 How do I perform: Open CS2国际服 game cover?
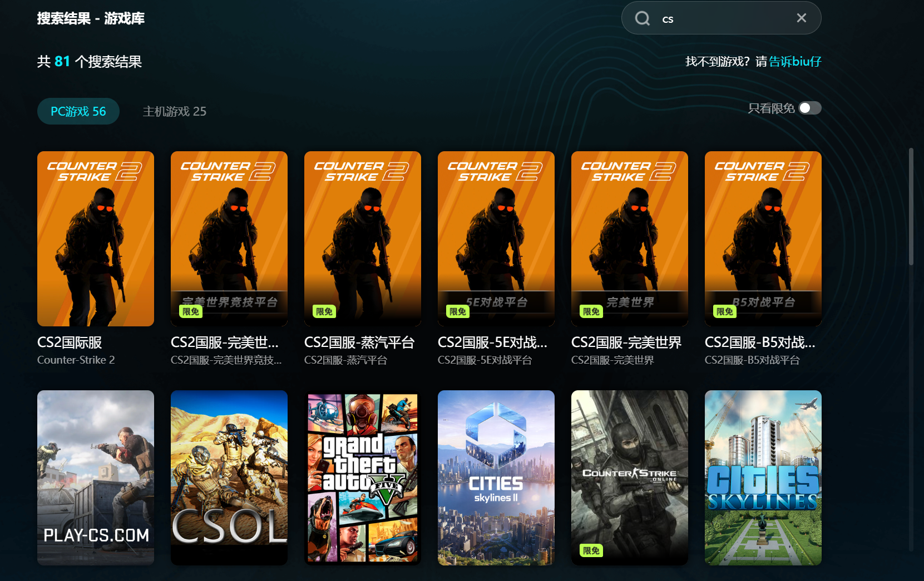96,239
